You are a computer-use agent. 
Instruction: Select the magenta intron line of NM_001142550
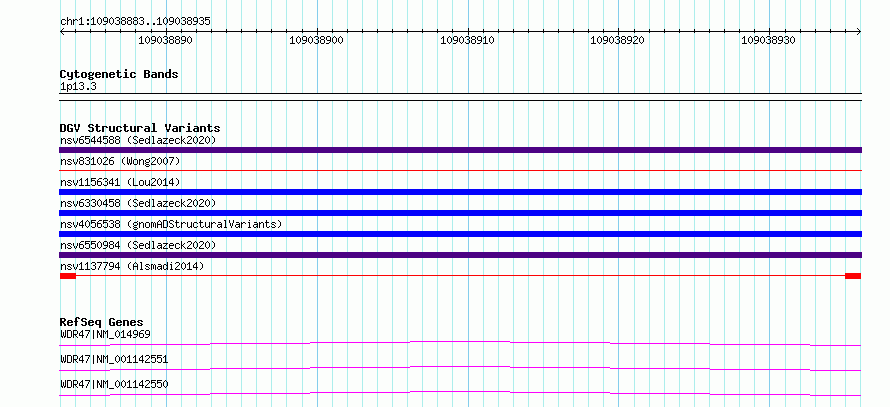click(460, 392)
